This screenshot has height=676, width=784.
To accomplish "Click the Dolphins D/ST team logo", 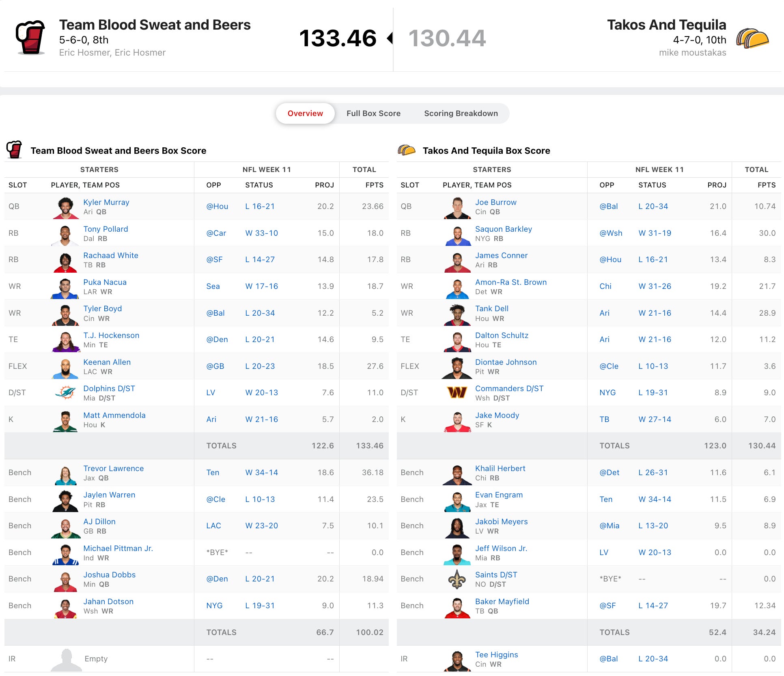I will 65,393.
